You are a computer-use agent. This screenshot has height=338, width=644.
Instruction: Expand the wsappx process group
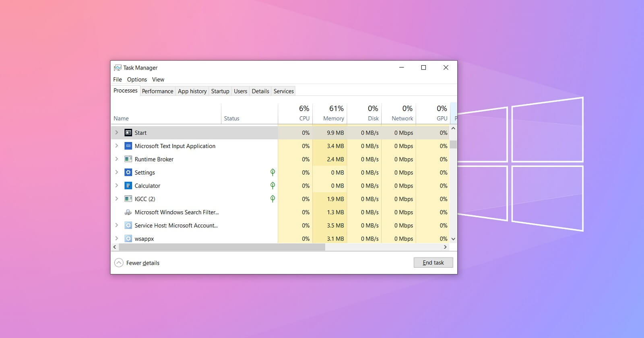(x=117, y=238)
